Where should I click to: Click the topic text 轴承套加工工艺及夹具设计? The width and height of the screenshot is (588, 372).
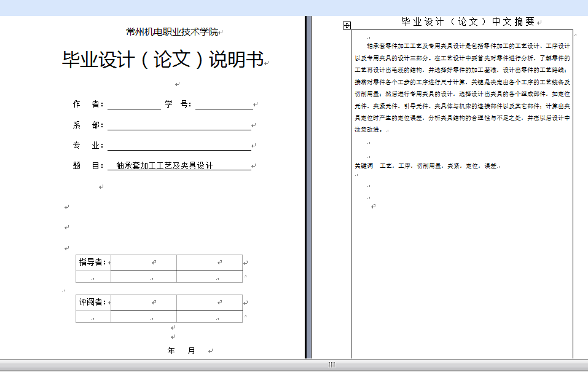[x=165, y=165]
